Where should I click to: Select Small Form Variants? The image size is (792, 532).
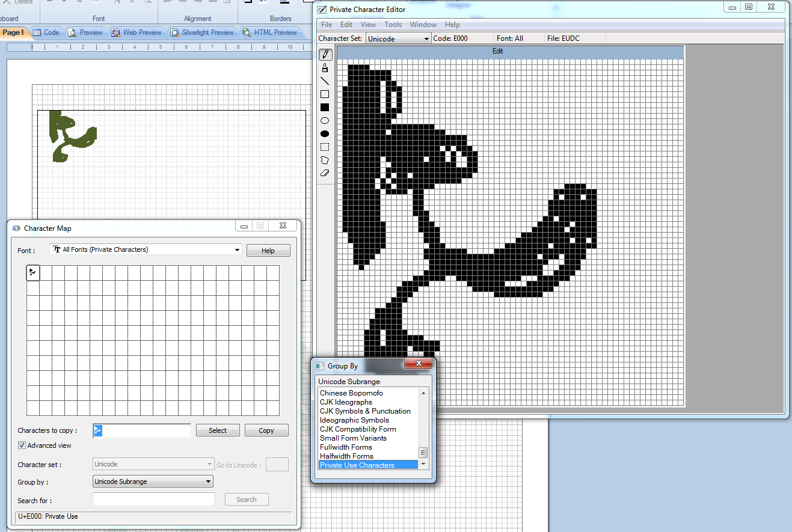click(353, 438)
